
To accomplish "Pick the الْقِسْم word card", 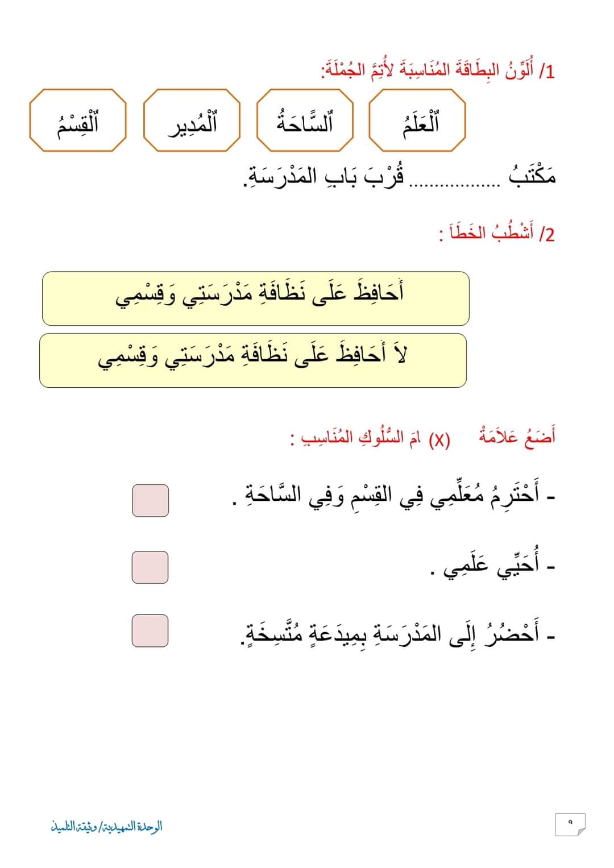I will pos(78,121).
